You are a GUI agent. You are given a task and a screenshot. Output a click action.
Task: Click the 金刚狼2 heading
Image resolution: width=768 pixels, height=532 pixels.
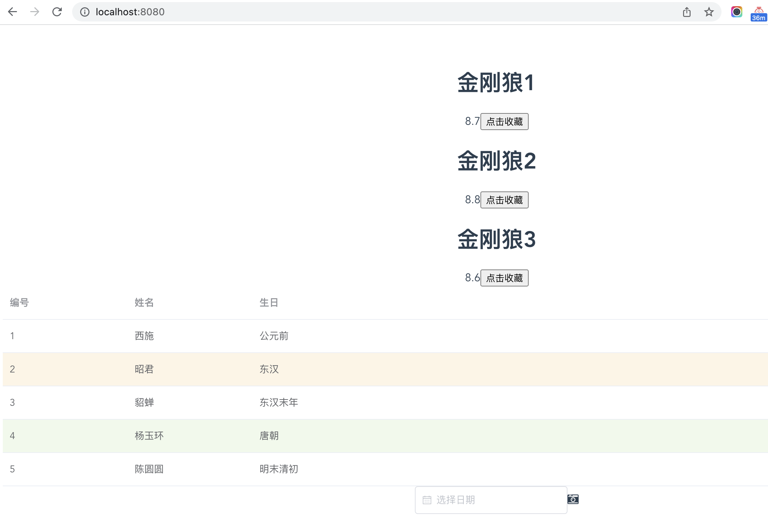pos(496,161)
